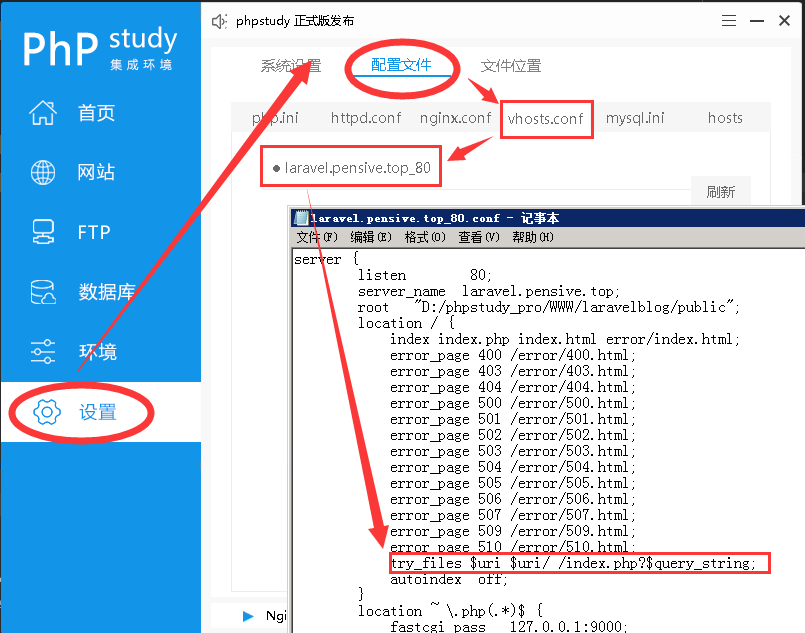This screenshot has width=805, height=633.
Task: Open Notepad 编辑(E) menu
Action: tap(371, 237)
